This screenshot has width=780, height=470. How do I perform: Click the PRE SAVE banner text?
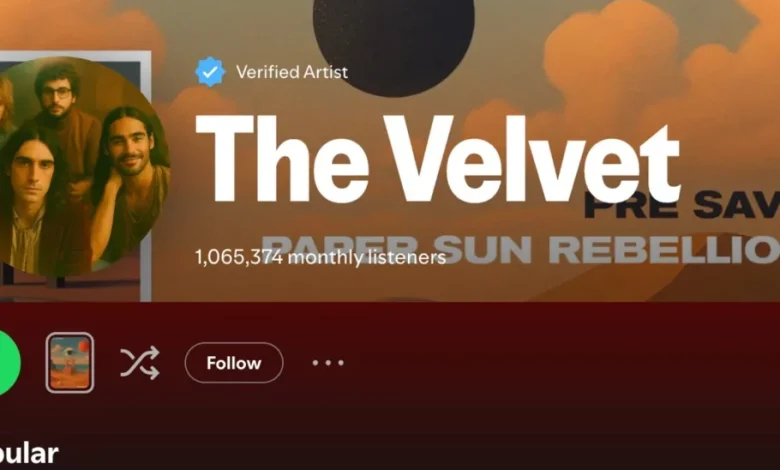click(x=682, y=205)
